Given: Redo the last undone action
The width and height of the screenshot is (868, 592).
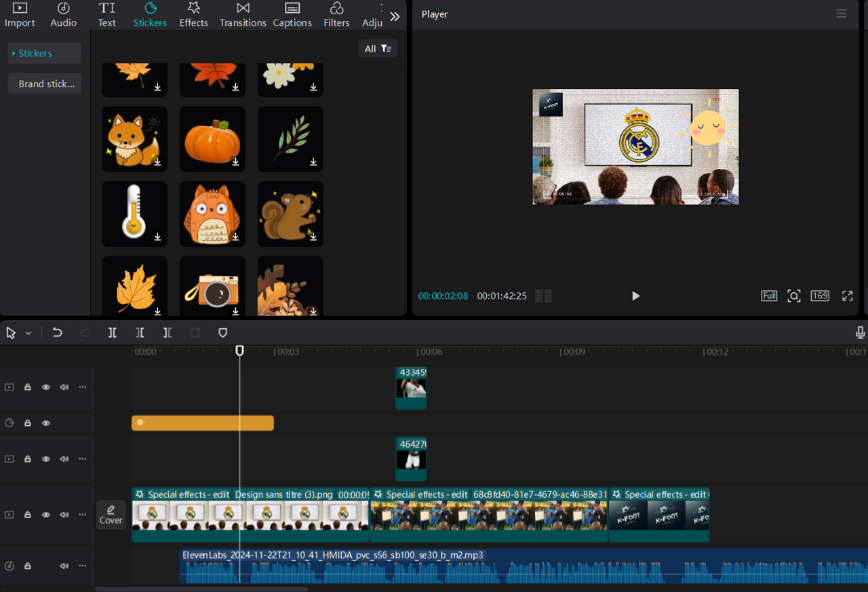Looking at the screenshot, I should click(x=85, y=333).
